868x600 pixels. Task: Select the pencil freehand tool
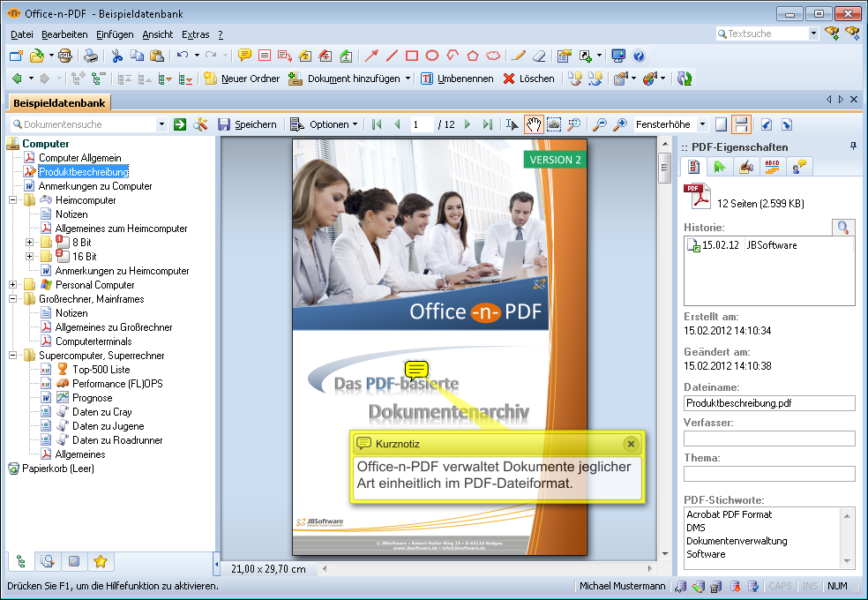coord(519,56)
